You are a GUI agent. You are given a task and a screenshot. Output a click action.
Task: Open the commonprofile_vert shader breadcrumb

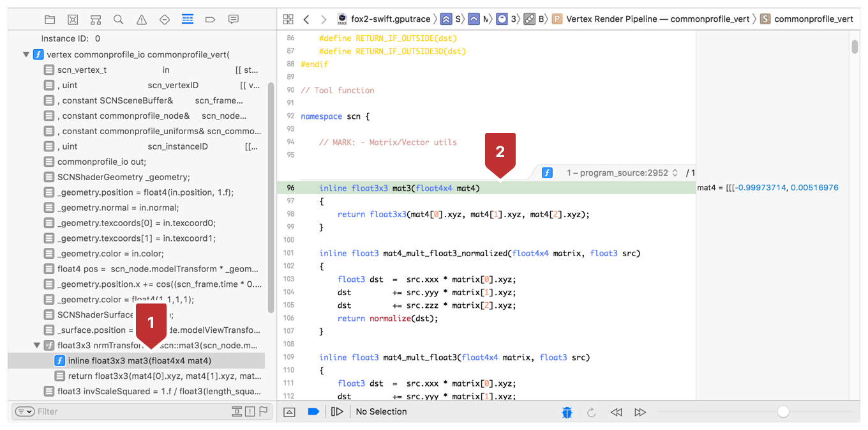pos(807,19)
